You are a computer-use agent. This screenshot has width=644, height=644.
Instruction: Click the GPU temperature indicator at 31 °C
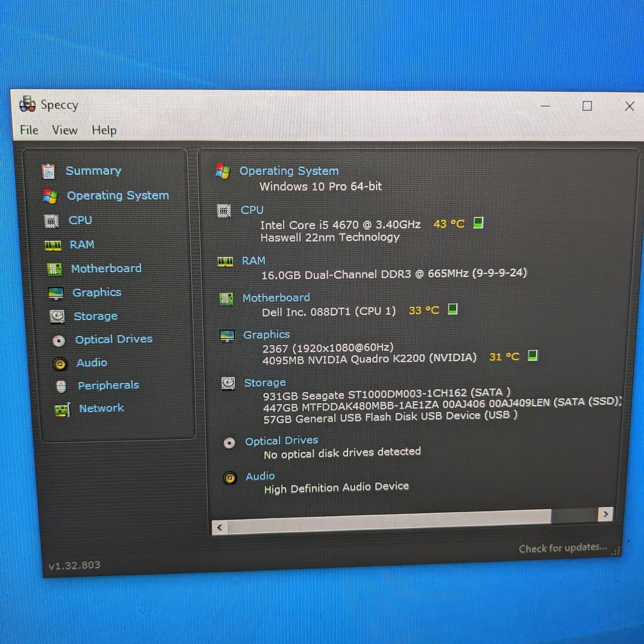pyautogui.click(x=533, y=356)
